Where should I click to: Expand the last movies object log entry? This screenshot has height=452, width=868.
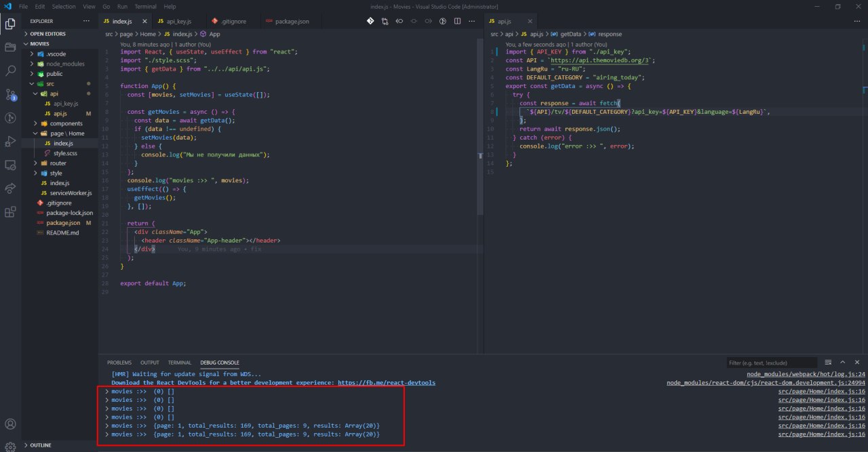(x=106, y=434)
